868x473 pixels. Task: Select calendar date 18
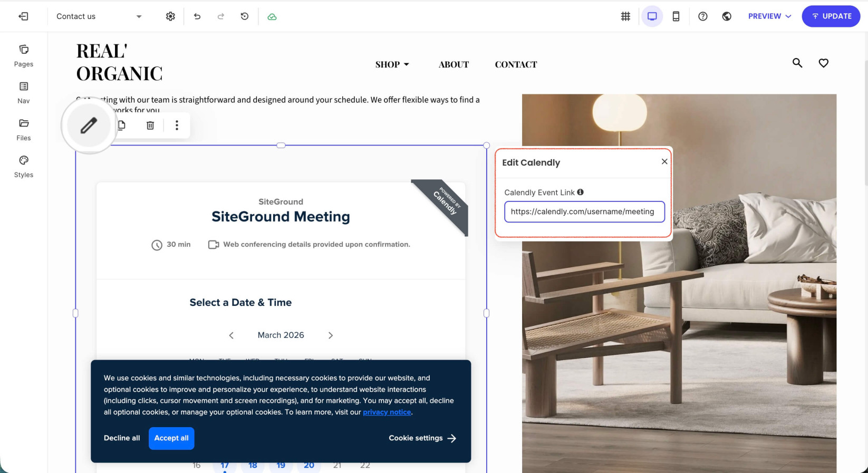253,465
